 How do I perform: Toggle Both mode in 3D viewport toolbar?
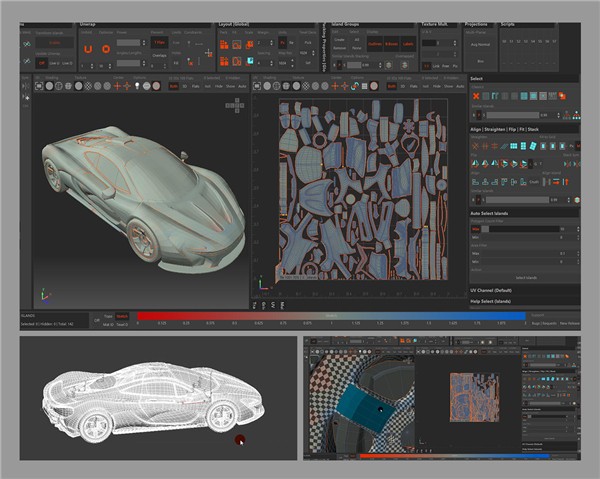click(x=174, y=86)
